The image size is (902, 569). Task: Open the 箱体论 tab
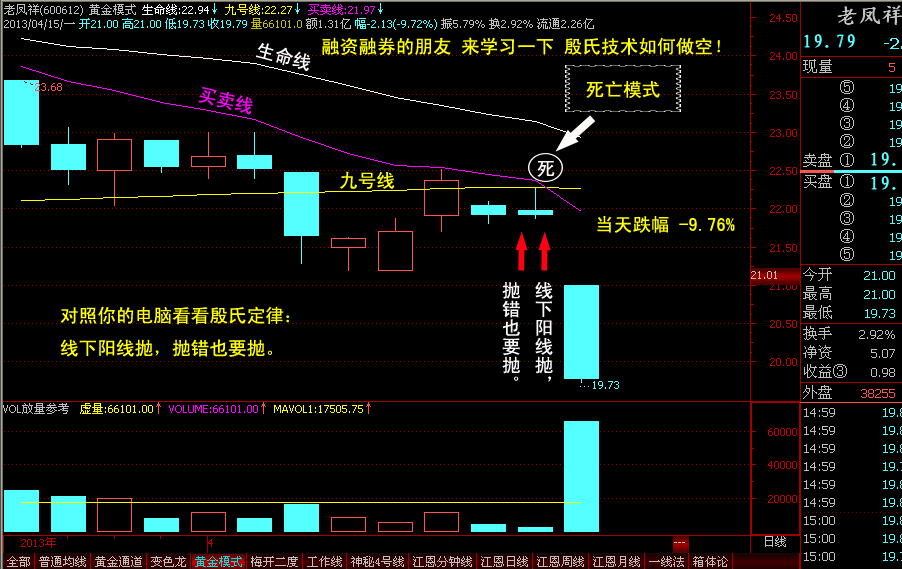[x=710, y=561]
